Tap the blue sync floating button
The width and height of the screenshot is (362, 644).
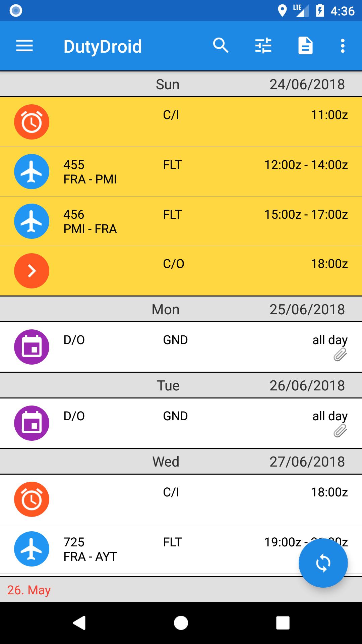tap(323, 563)
